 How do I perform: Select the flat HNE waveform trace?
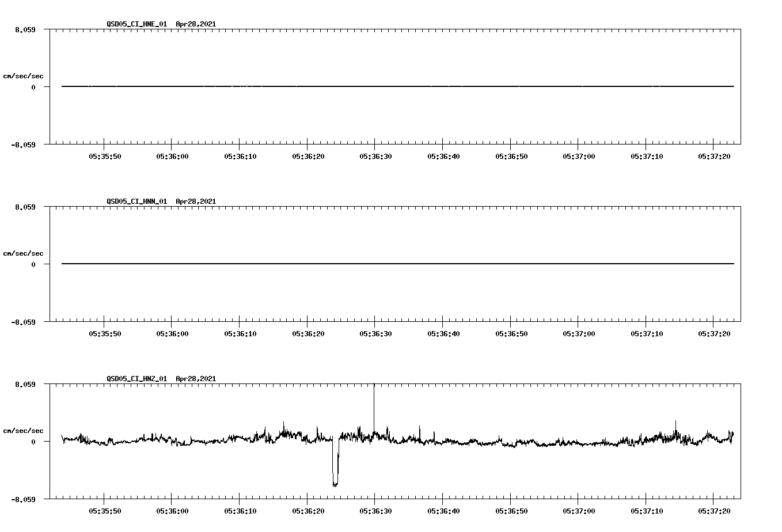click(x=346, y=85)
